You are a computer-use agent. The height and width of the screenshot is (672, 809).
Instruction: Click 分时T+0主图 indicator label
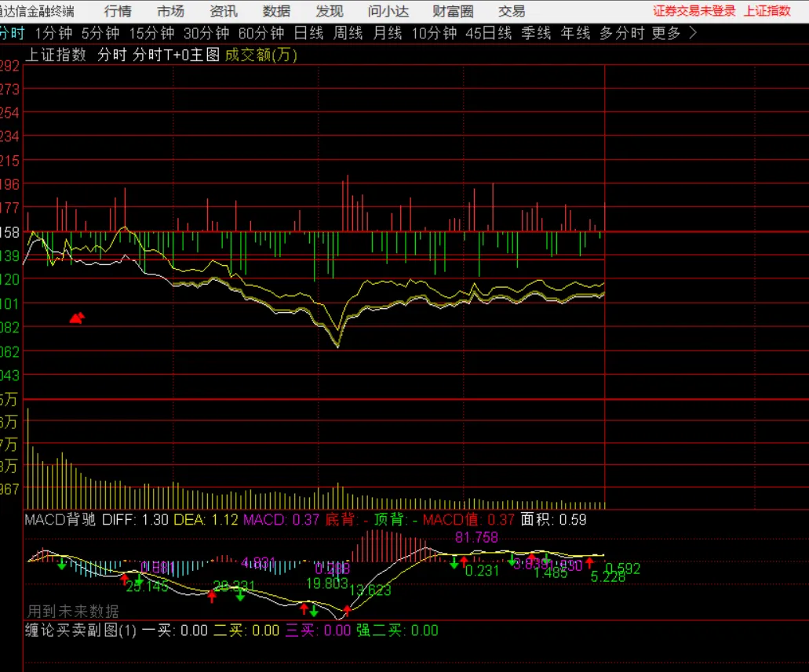point(176,55)
